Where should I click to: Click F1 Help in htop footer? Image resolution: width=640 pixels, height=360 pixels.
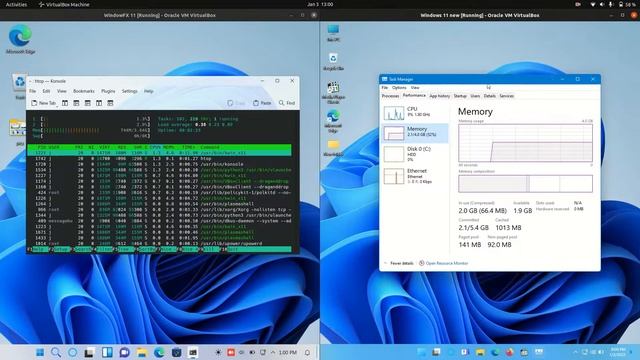click(38, 249)
